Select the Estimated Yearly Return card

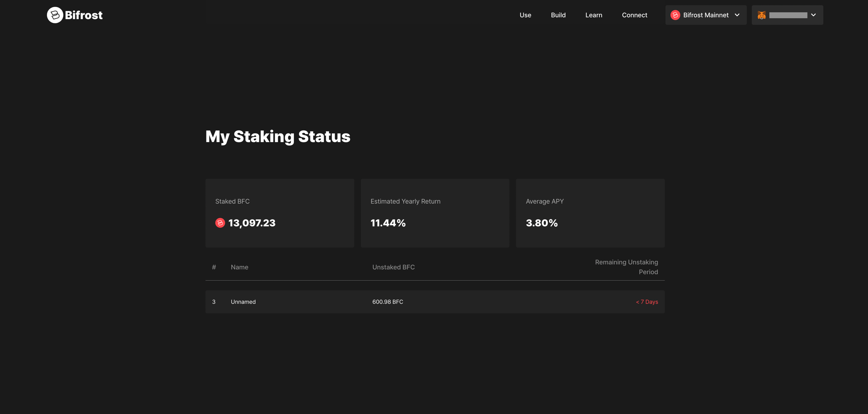click(435, 213)
